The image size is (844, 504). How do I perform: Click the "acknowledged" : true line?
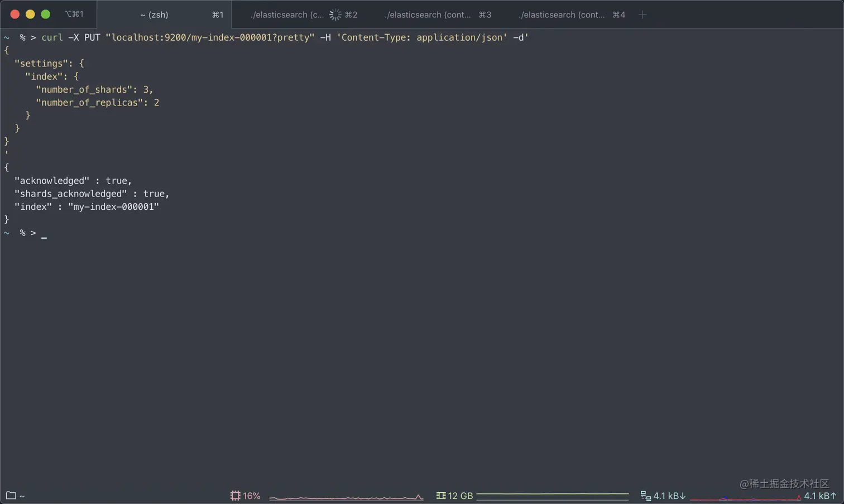tap(73, 181)
